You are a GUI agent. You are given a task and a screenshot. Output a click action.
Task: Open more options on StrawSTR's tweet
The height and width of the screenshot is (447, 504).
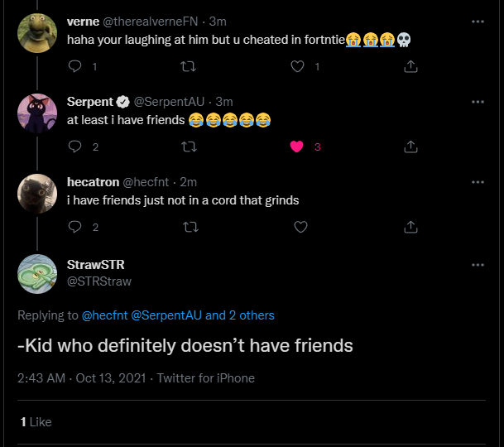478,265
